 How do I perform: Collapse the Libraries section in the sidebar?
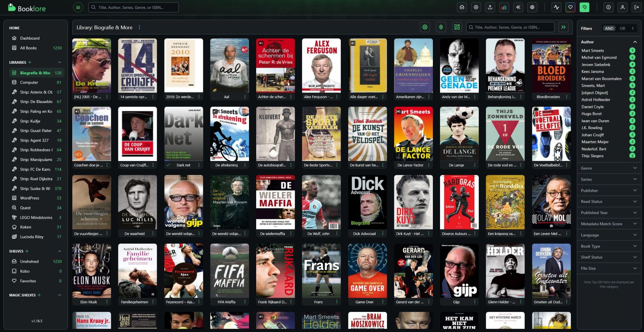tap(59, 62)
